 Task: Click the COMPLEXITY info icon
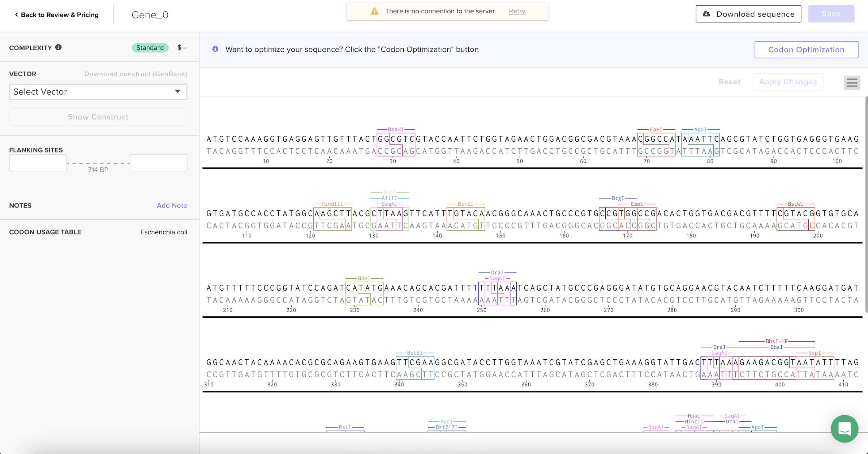point(59,47)
